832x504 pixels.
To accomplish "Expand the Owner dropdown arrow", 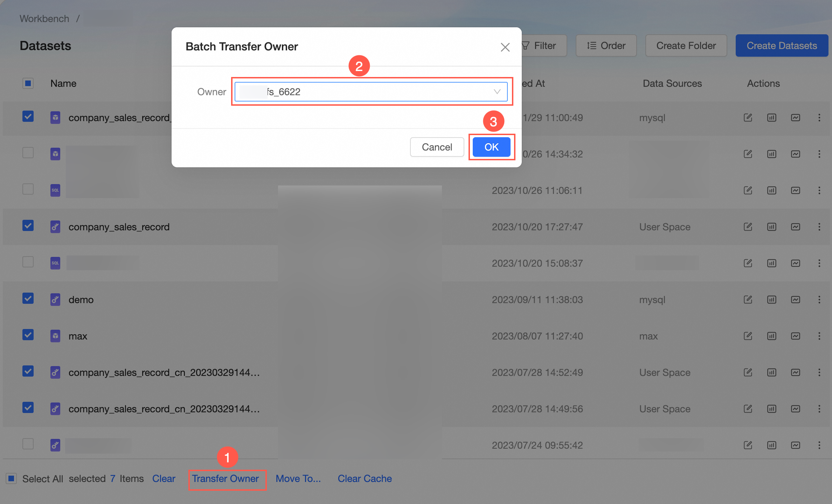I will [x=497, y=92].
